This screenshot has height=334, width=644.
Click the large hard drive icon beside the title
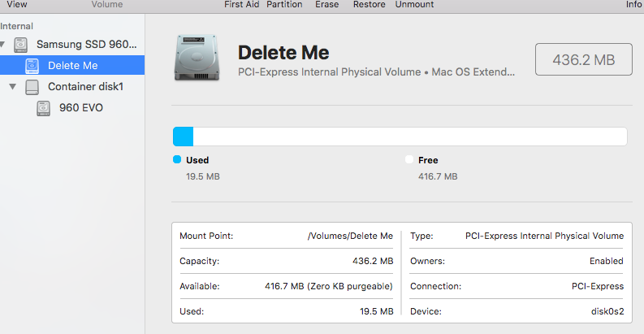(197, 58)
